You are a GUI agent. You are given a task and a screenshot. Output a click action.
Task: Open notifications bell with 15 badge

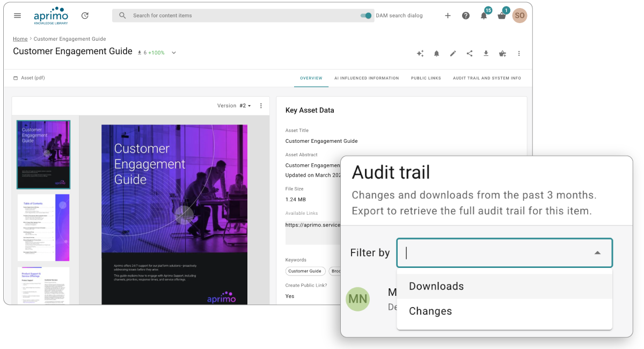484,15
